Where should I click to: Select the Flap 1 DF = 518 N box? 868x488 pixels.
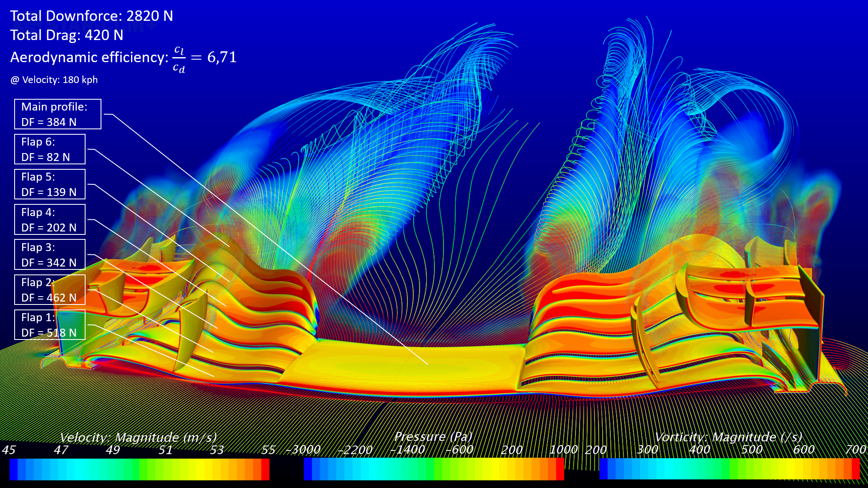click(x=50, y=324)
